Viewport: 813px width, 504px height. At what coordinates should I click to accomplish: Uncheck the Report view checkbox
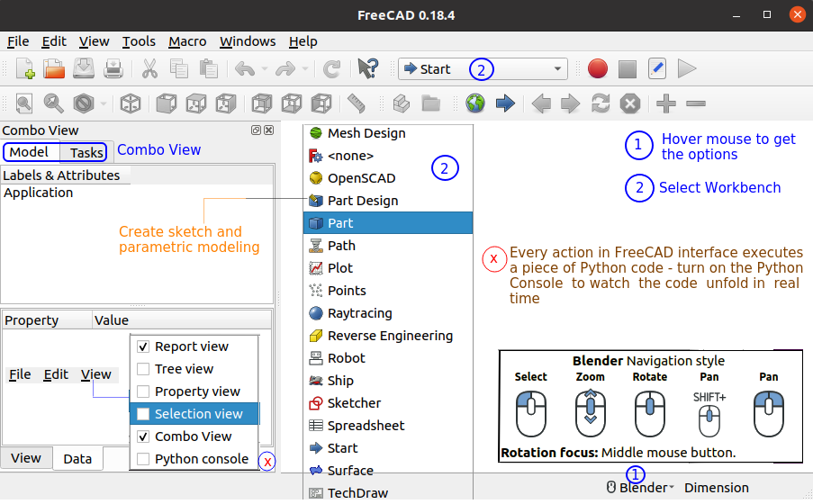[x=143, y=346]
